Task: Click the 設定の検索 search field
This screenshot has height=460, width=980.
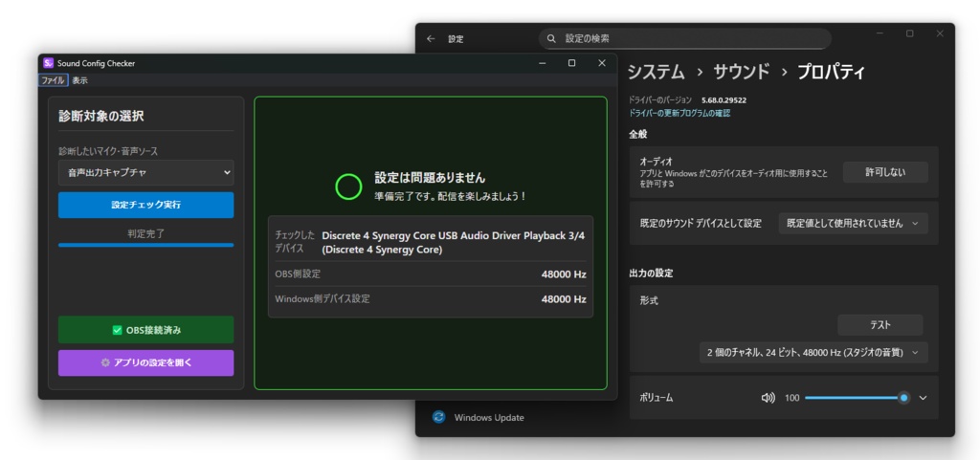Action: pos(685,38)
